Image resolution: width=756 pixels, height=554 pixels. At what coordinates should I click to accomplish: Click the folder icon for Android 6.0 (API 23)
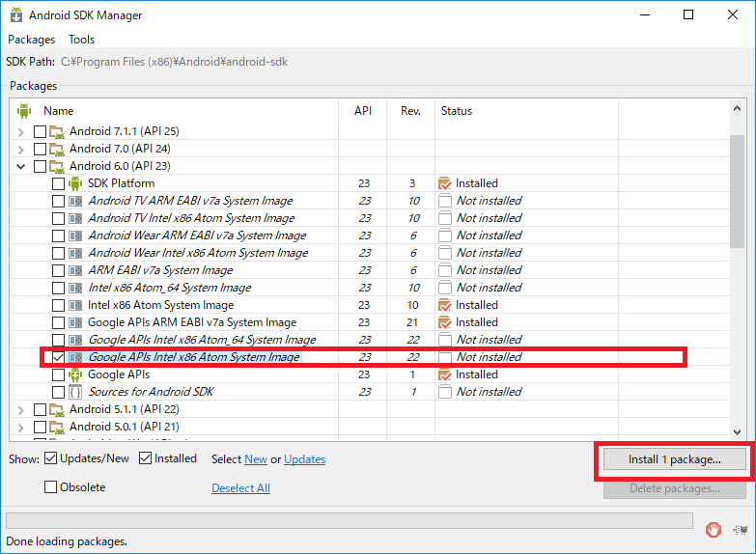point(57,166)
